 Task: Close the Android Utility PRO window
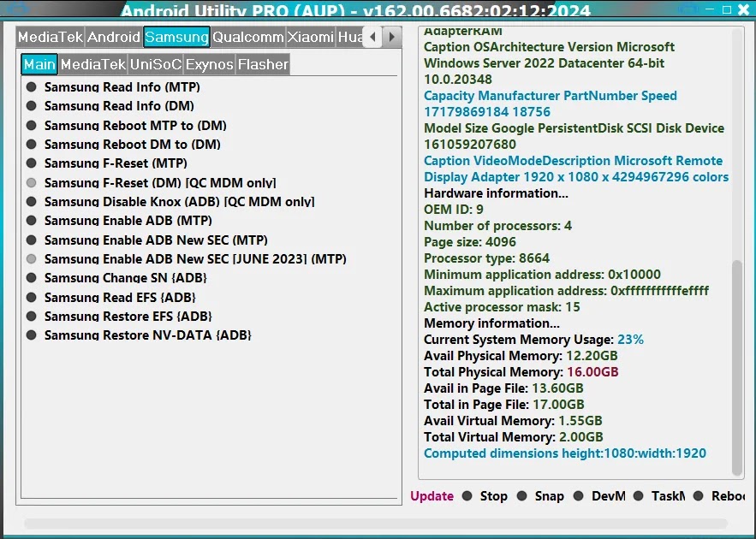744,9
